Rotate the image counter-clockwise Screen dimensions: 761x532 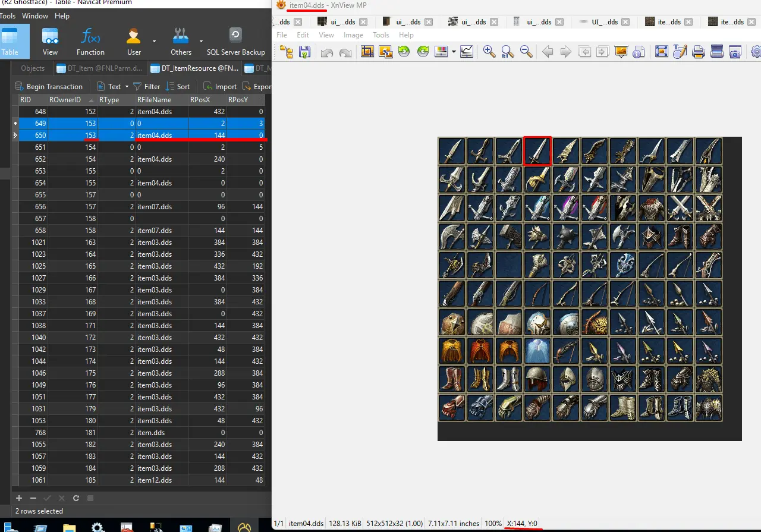pos(404,52)
